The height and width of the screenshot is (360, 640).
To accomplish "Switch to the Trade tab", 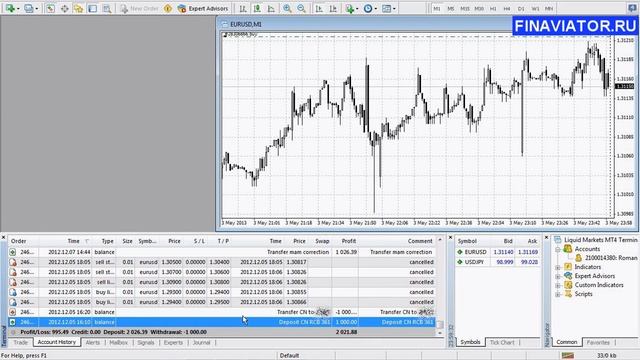I will [20, 342].
